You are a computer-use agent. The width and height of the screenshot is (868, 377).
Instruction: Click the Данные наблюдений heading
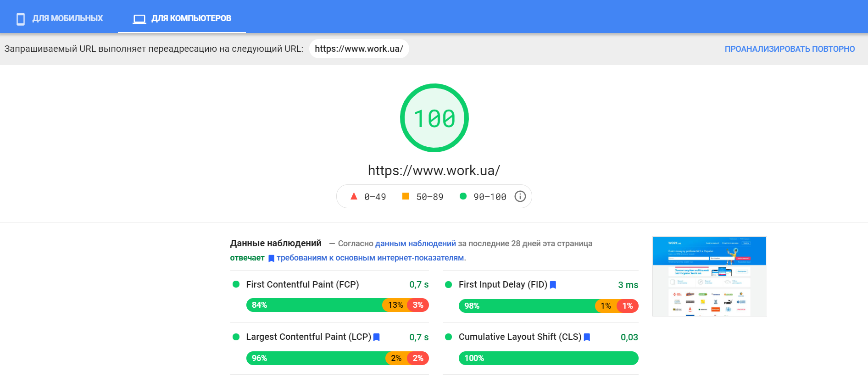[276, 243]
